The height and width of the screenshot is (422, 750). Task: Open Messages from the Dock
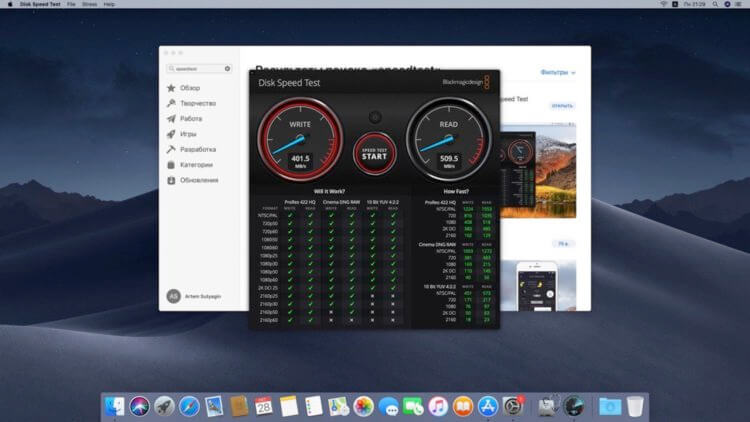[x=388, y=407]
